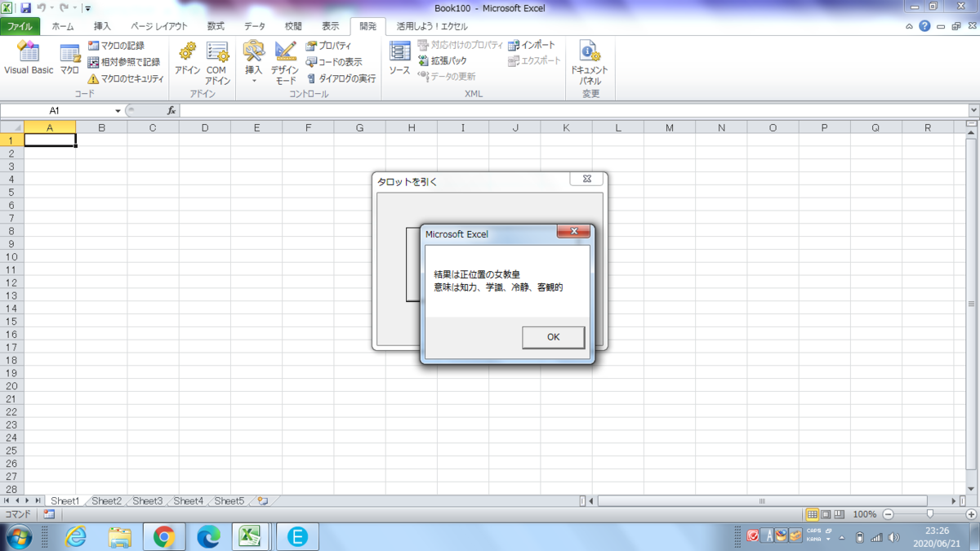Open the 活用しよう！エクセル tab

click(x=432, y=26)
